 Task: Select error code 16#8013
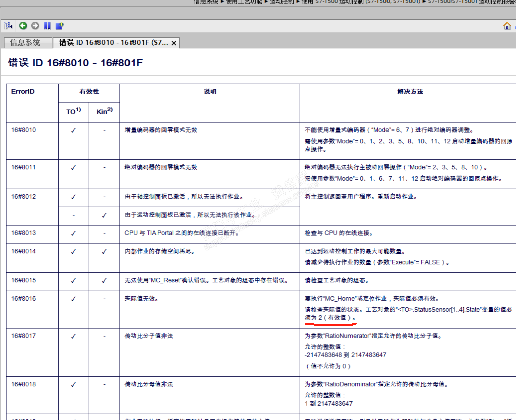point(24,233)
